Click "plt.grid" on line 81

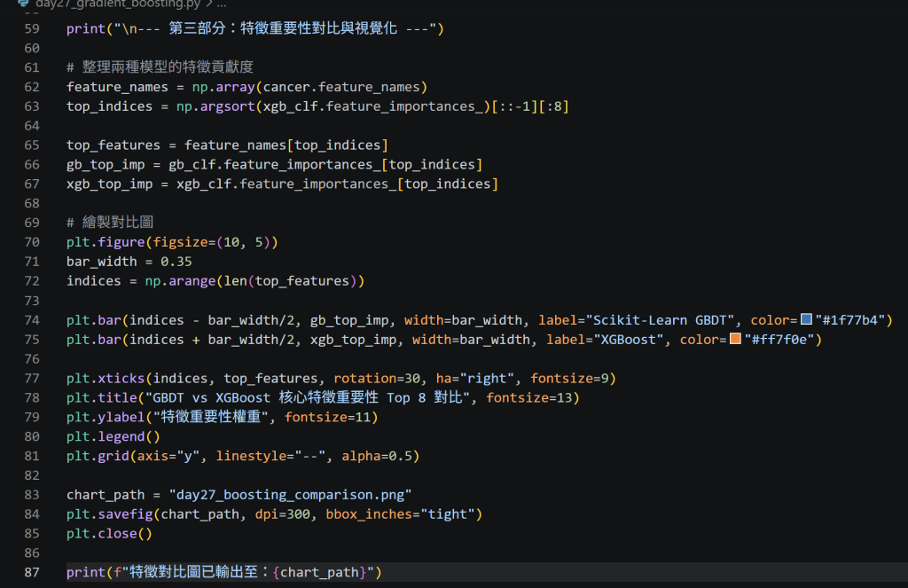(x=98, y=457)
